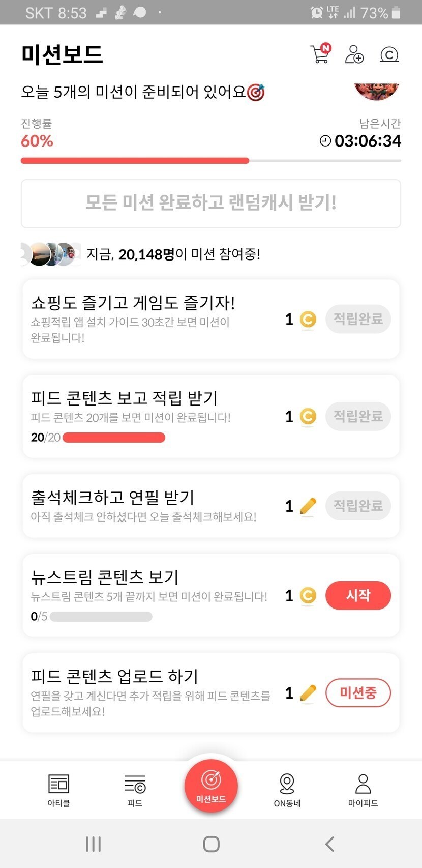The width and height of the screenshot is (422, 868).
Task: Click the mission progress bar at 60%
Action: (211, 161)
